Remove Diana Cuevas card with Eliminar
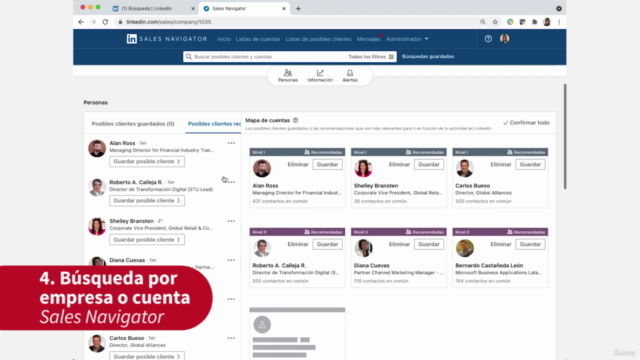The width and height of the screenshot is (640, 360). pyautogui.click(x=399, y=244)
